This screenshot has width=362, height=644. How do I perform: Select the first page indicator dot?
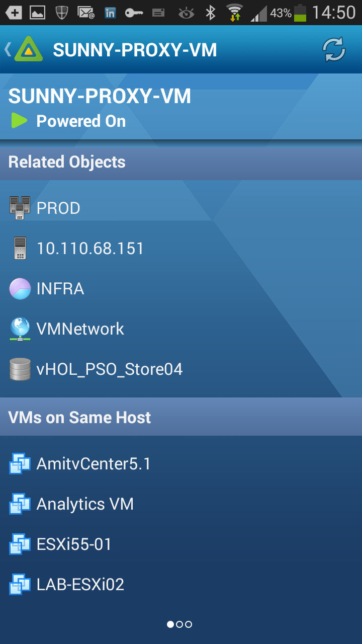[170, 624]
